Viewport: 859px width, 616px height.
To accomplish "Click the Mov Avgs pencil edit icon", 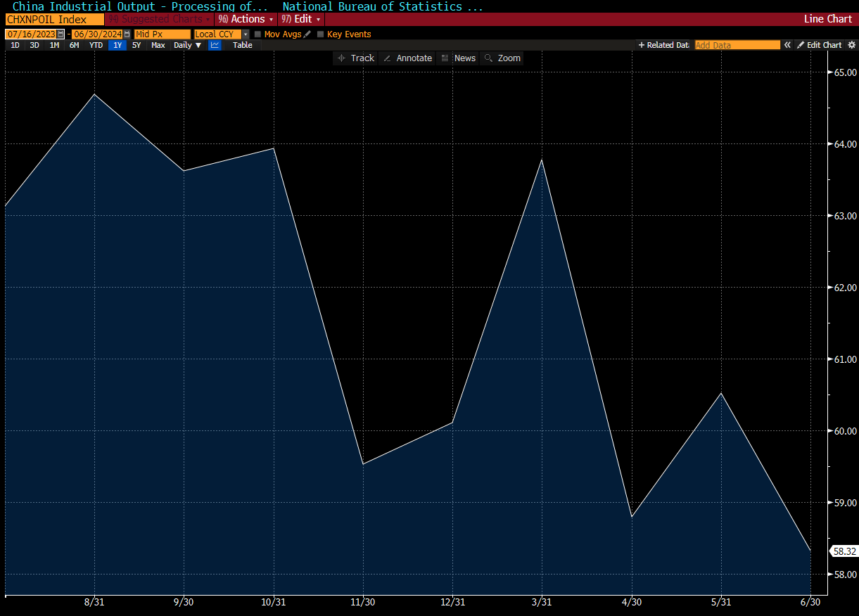I will coord(307,34).
